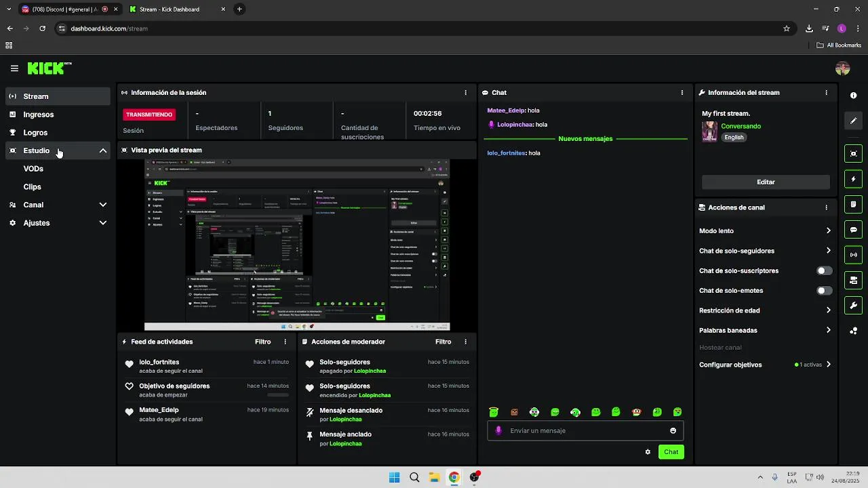Toggle the stream preview widget icon in the right sidebar
The image size is (868, 488).
[x=854, y=154]
